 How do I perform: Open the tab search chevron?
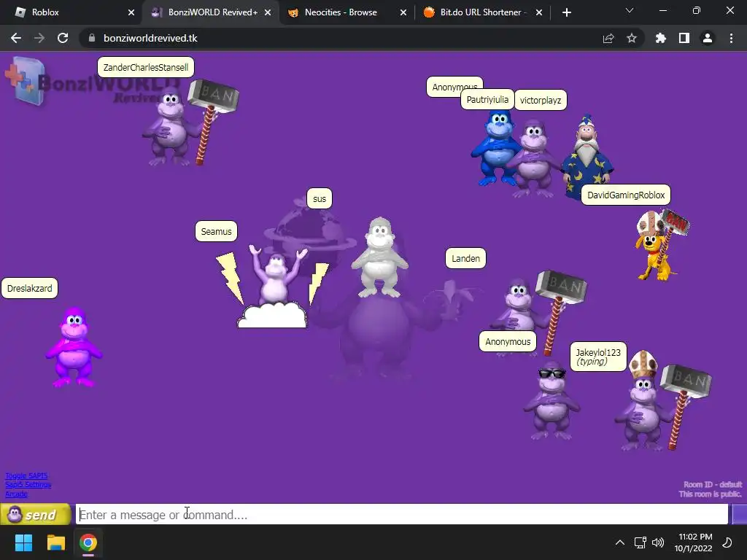pyautogui.click(x=630, y=10)
